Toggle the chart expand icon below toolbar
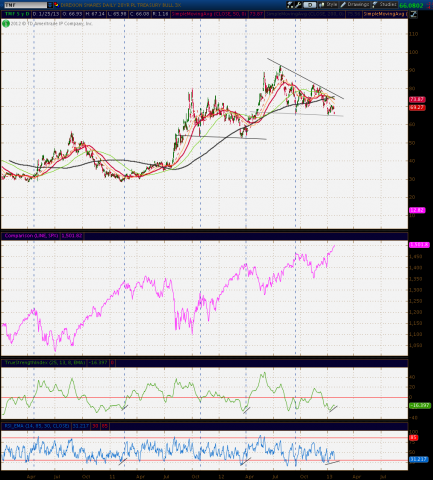 click(413, 14)
